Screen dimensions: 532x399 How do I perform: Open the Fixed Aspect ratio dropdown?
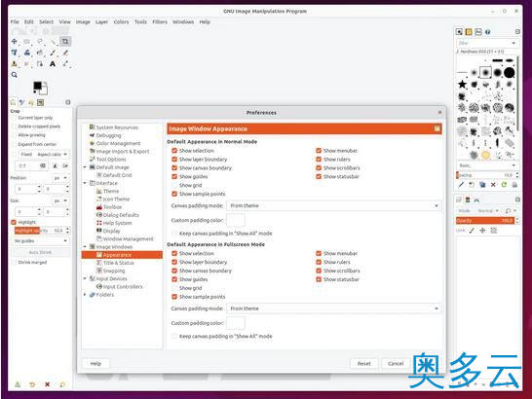(44, 154)
